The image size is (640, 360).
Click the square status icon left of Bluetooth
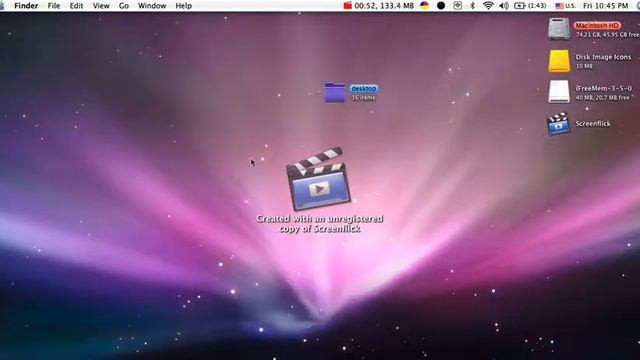coord(458,6)
